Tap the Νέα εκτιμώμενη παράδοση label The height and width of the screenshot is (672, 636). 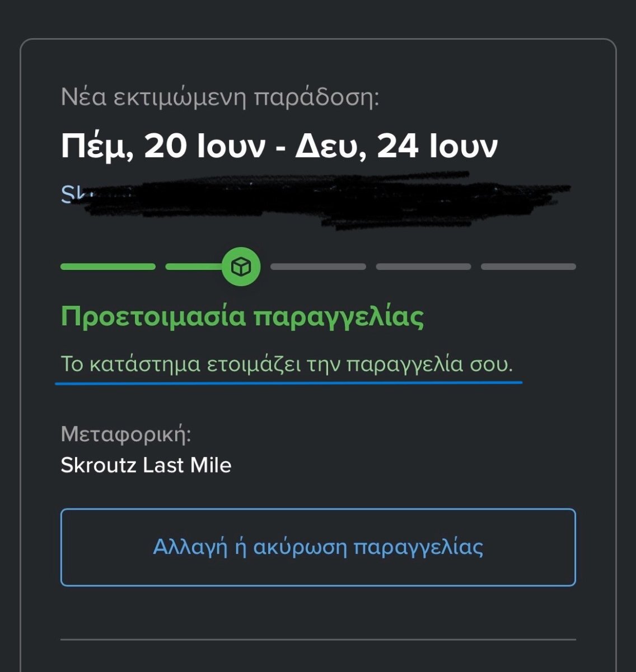pos(220,97)
